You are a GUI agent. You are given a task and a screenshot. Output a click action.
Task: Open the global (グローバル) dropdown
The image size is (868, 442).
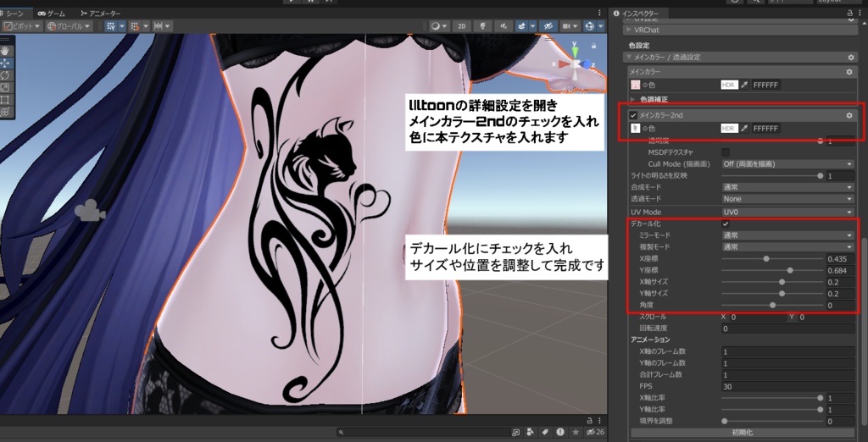69,26
